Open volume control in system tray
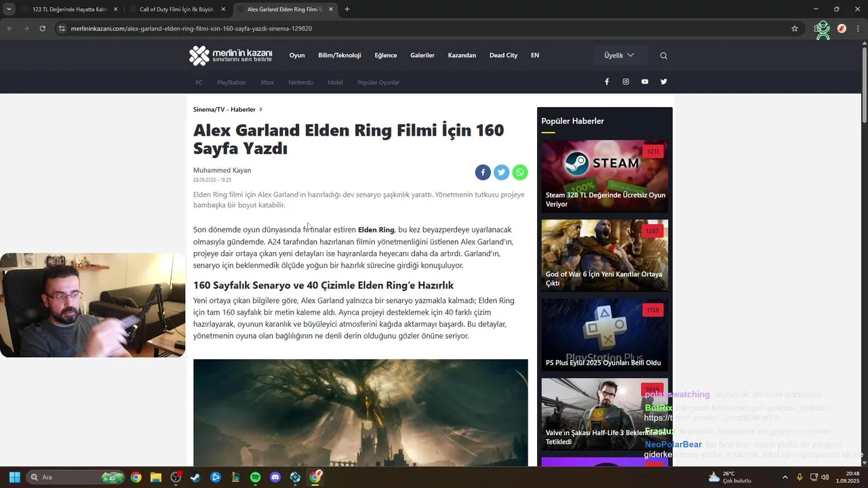Viewport: 868px width, 488px height. tap(825, 477)
